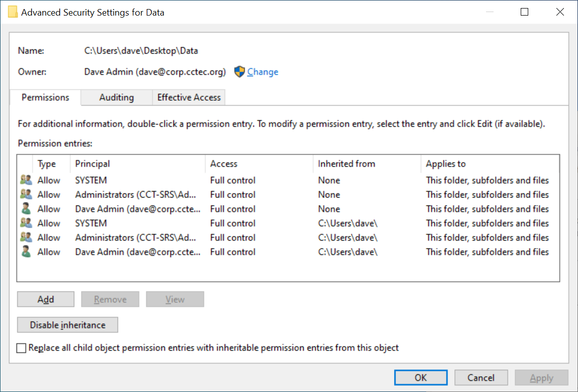This screenshot has height=392, width=578.
Task: Switch to the Auditing tab
Action: 117,97
